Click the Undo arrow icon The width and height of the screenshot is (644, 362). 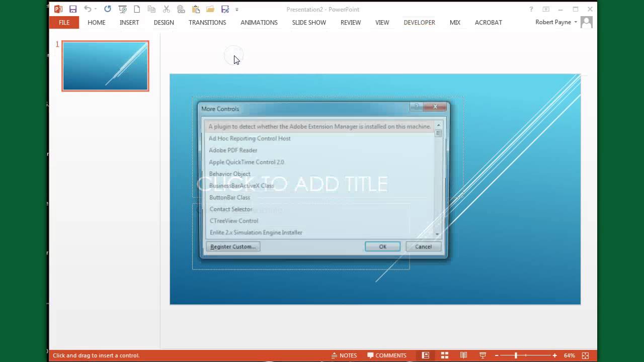[88, 9]
